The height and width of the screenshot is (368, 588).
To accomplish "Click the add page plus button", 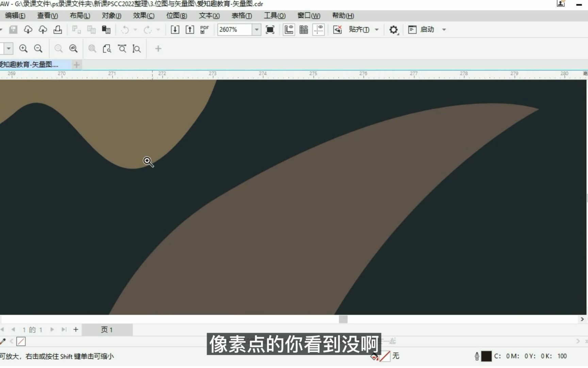I will (x=76, y=329).
